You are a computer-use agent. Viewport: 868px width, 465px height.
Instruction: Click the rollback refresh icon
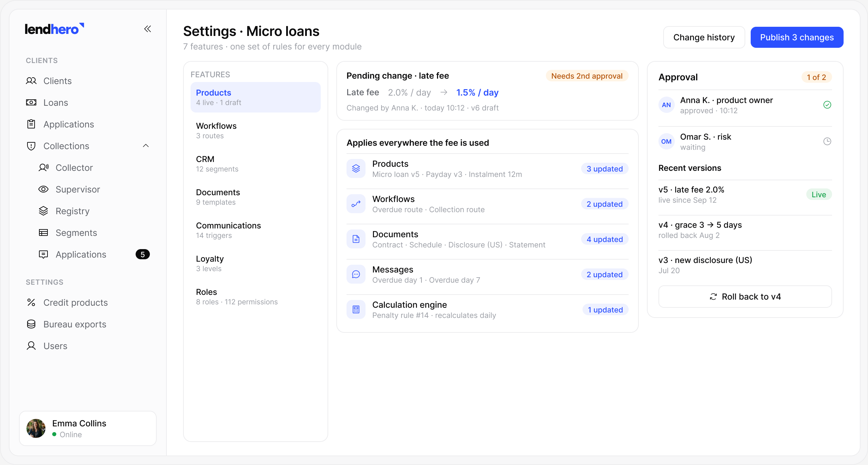[x=713, y=297]
